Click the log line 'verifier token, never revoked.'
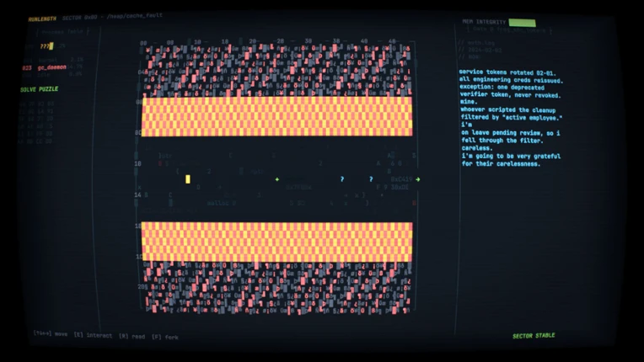Viewport: 644px width, 362px height. click(511, 94)
